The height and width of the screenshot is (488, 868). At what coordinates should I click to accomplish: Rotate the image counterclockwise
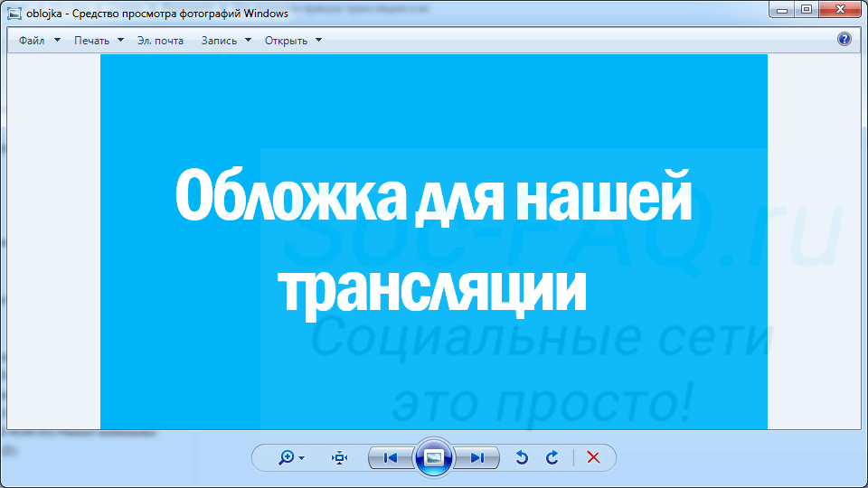tap(522, 458)
